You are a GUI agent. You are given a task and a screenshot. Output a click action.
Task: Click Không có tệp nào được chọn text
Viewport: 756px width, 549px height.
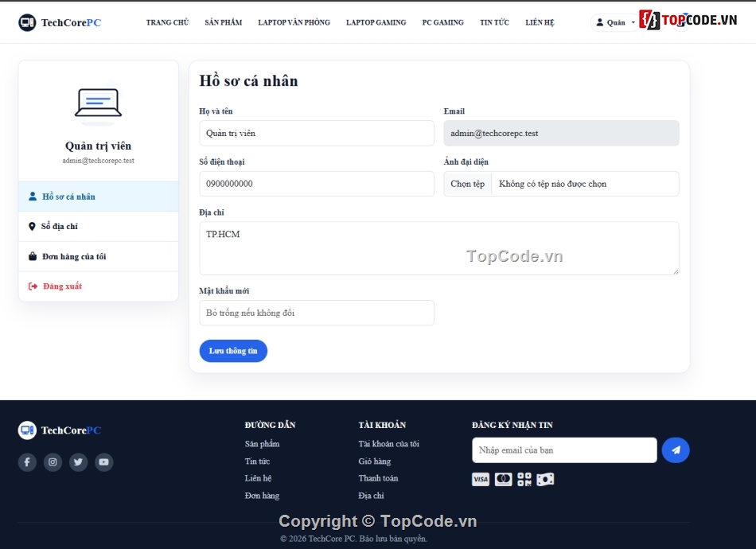pos(552,184)
